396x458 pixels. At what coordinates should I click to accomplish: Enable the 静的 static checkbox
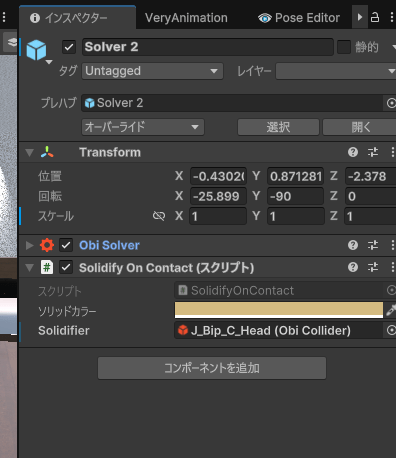344,47
